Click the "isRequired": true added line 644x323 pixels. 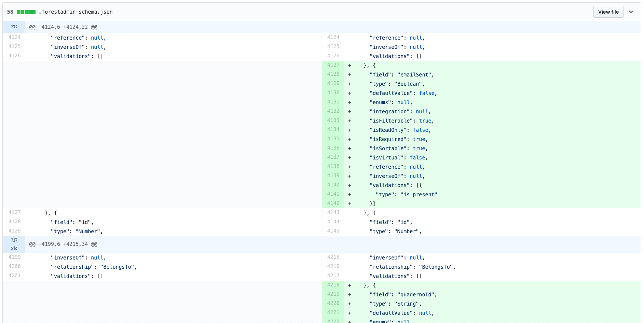point(398,139)
